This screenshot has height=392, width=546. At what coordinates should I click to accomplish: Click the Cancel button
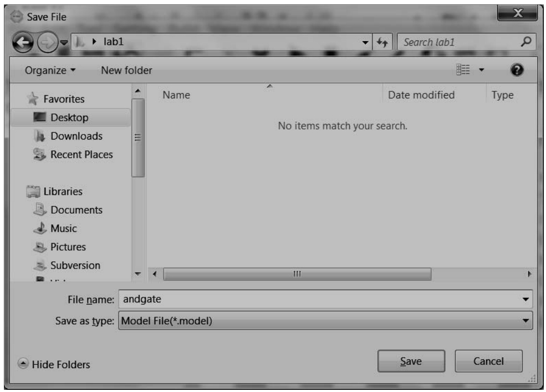pyautogui.click(x=488, y=361)
